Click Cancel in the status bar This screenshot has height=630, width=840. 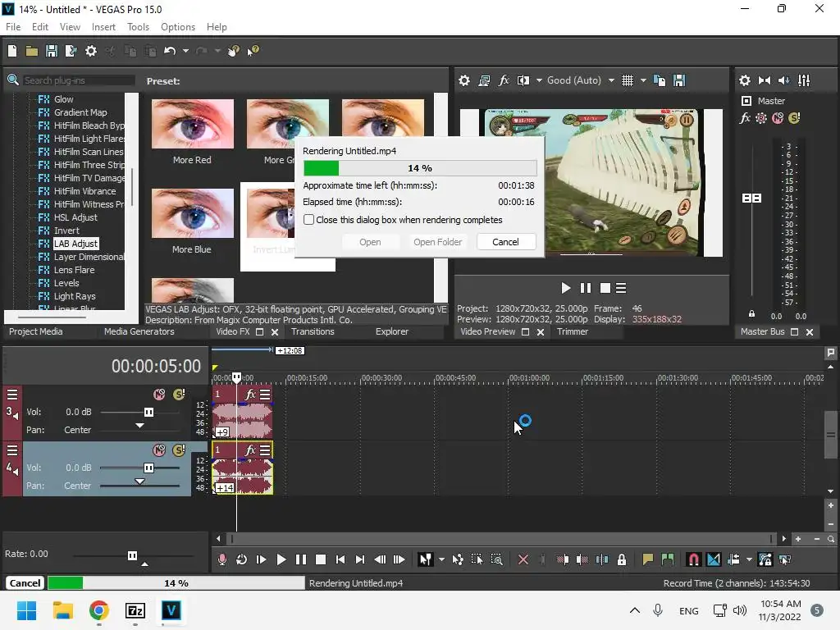tap(25, 583)
